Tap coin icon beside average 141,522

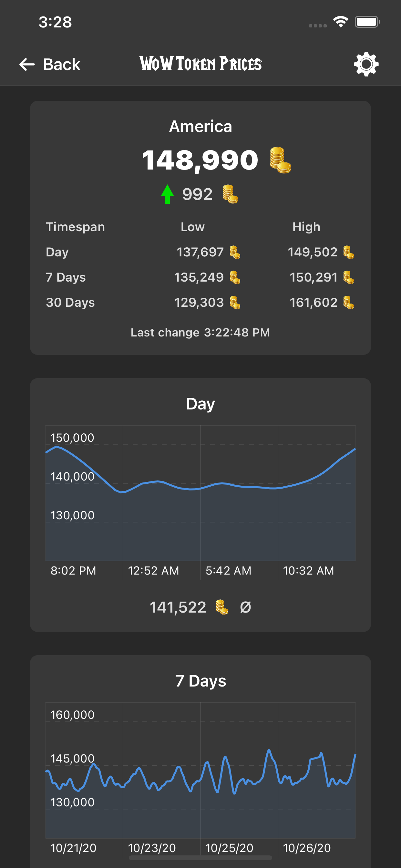(x=222, y=607)
